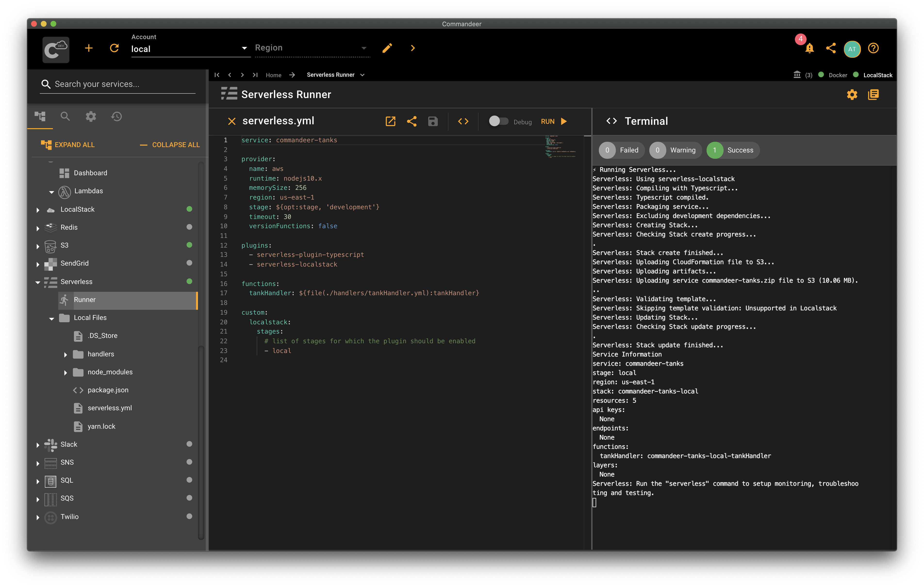
Task: Expand the SNS tree node
Action: coord(38,463)
